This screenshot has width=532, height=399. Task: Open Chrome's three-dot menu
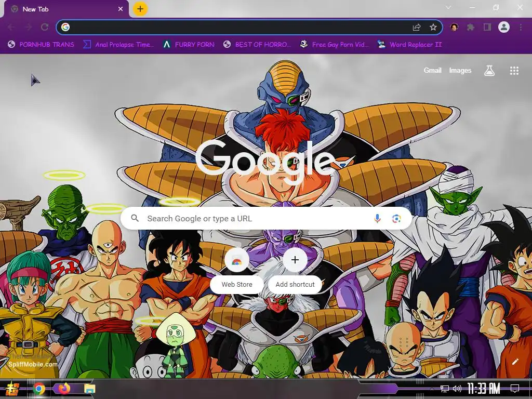[x=521, y=27]
